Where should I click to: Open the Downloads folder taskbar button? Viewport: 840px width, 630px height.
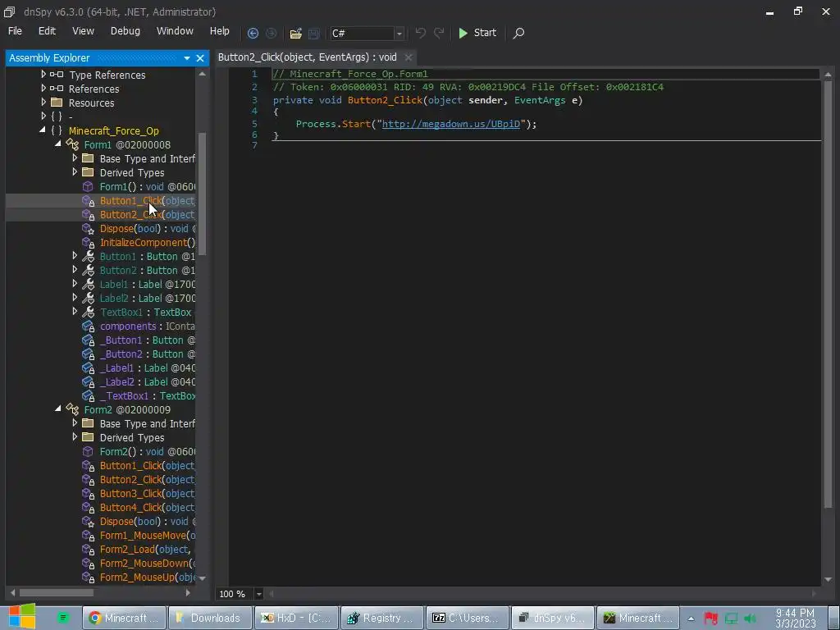click(209, 618)
